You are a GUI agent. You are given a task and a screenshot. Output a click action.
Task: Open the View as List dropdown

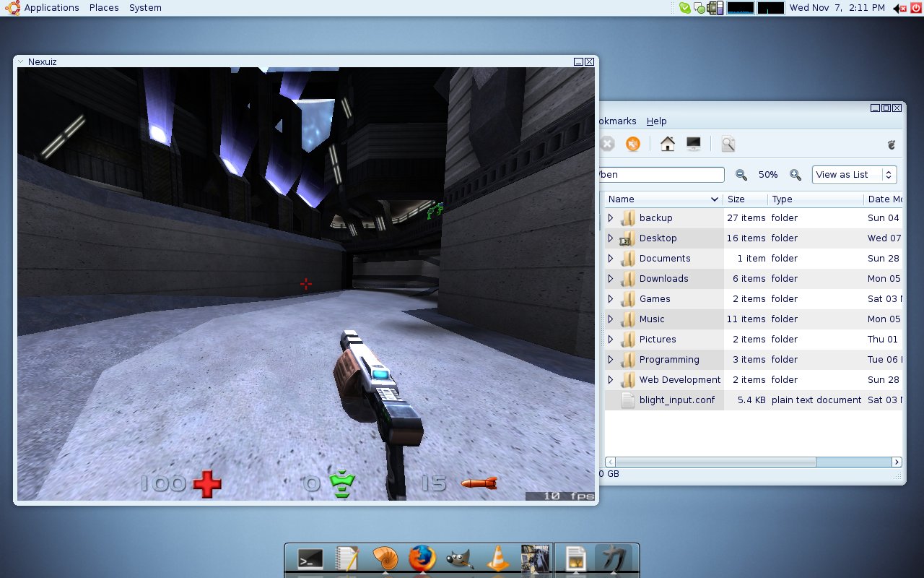pyautogui.click(x=854, y=175)
